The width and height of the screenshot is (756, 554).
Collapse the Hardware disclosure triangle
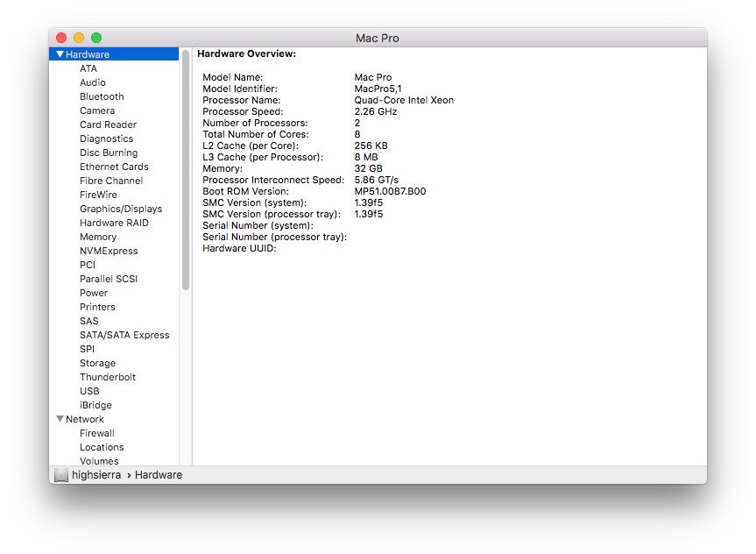click(60, 54)
